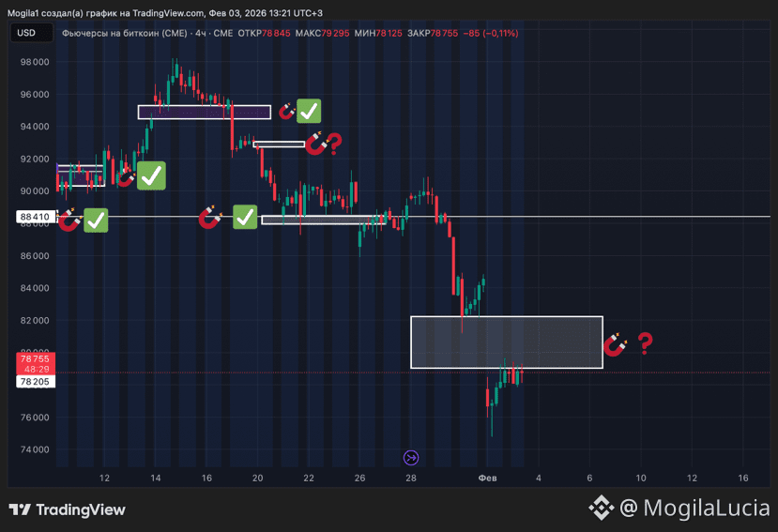Open the TradingView logo link
The height and width of the screenshot is (532, 778).
pyautogui.click(x=68, y=509)
